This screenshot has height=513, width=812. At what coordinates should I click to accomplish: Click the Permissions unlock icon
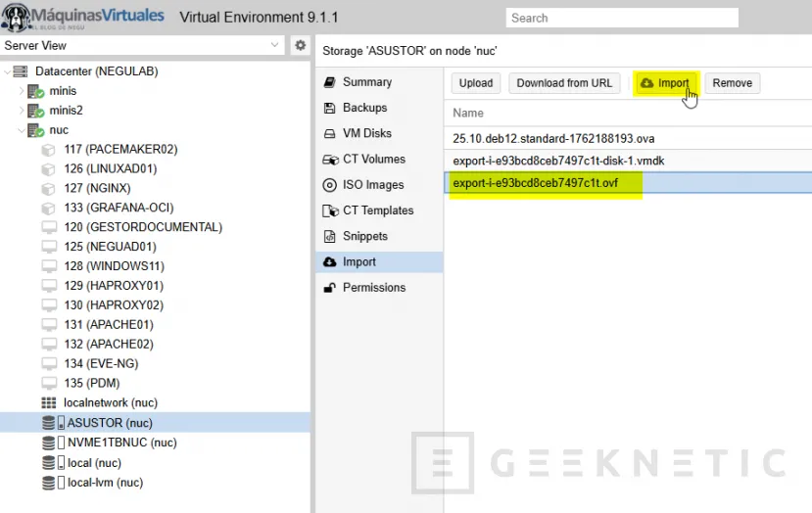coord(329,288)
